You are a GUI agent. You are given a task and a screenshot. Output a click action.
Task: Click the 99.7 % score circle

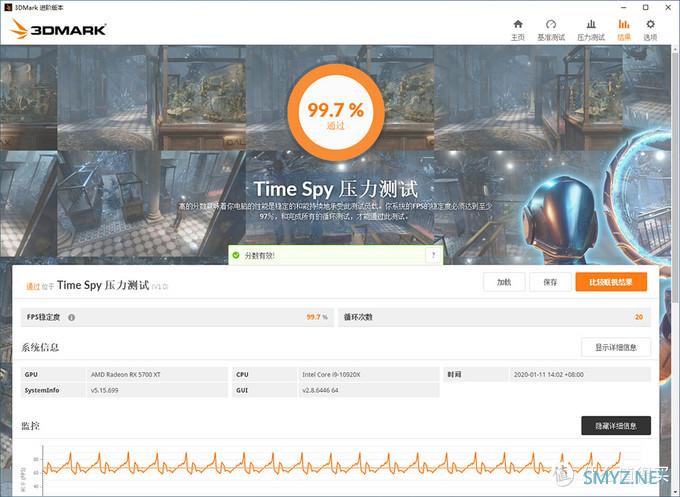coord(336,113)
